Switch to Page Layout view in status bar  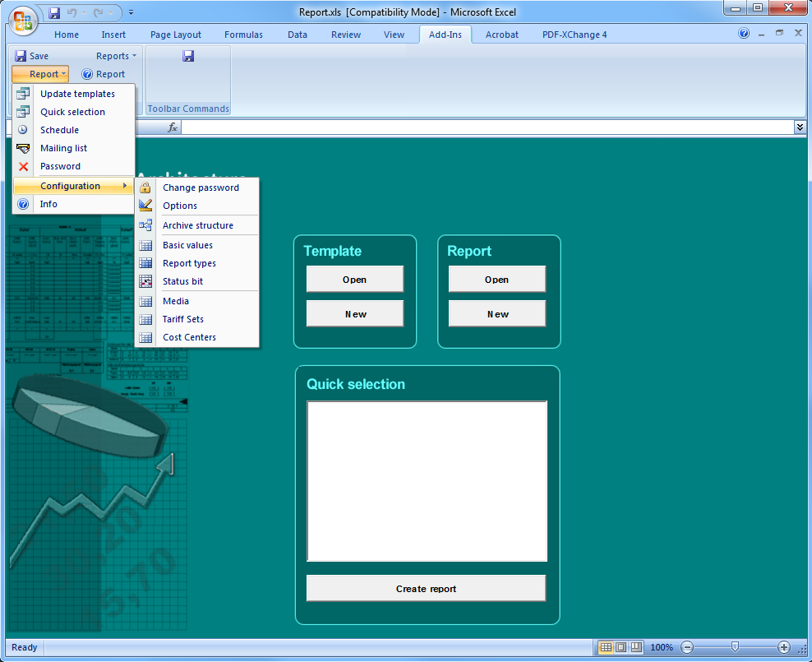point(621,647)
